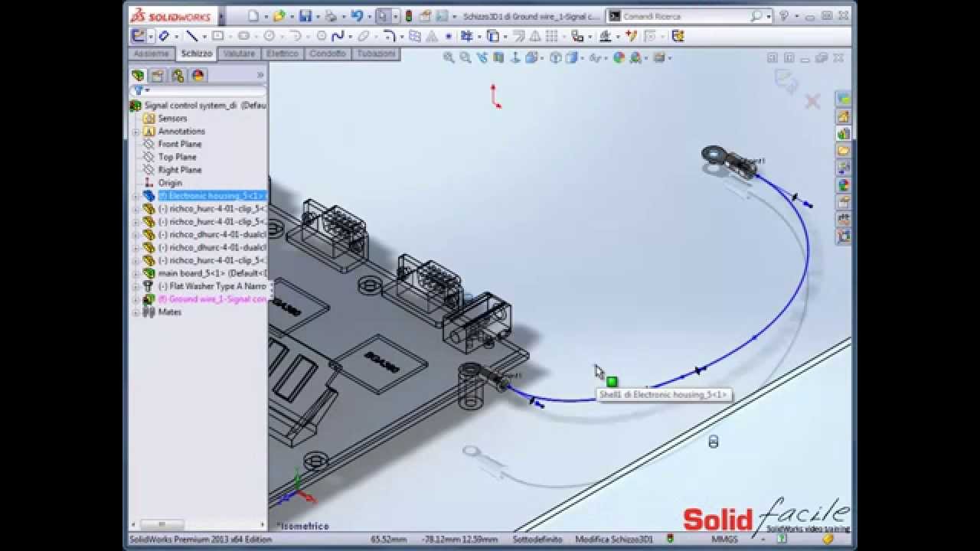Select Top Plane in the tree

pos(177,157)
